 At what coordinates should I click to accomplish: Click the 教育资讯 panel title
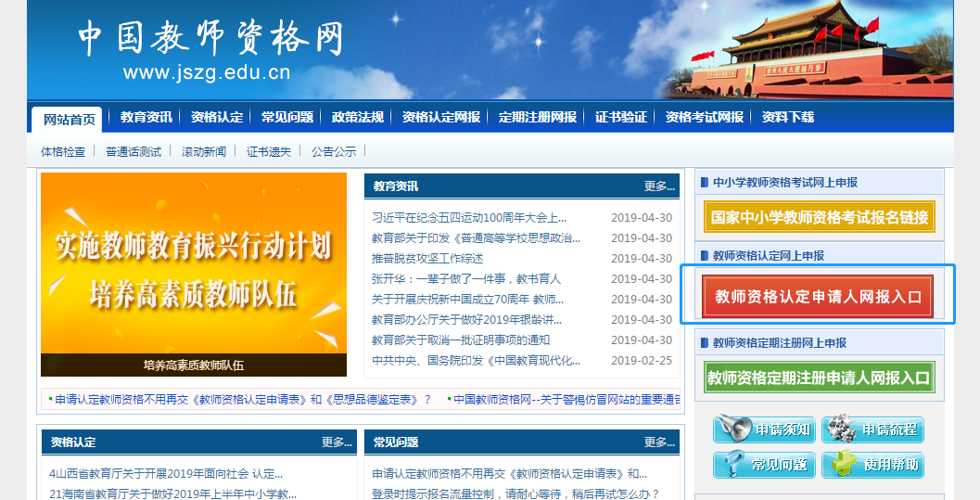click(x=396, y=186)
